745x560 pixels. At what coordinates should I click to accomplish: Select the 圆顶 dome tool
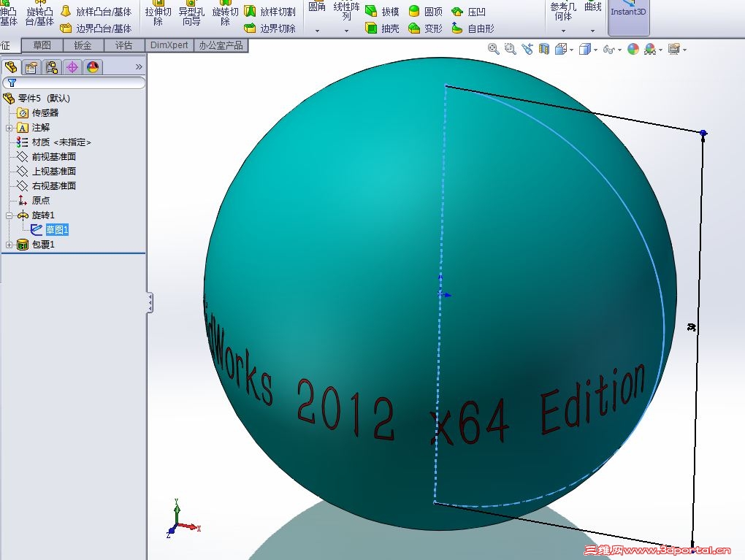pos(426,12)
